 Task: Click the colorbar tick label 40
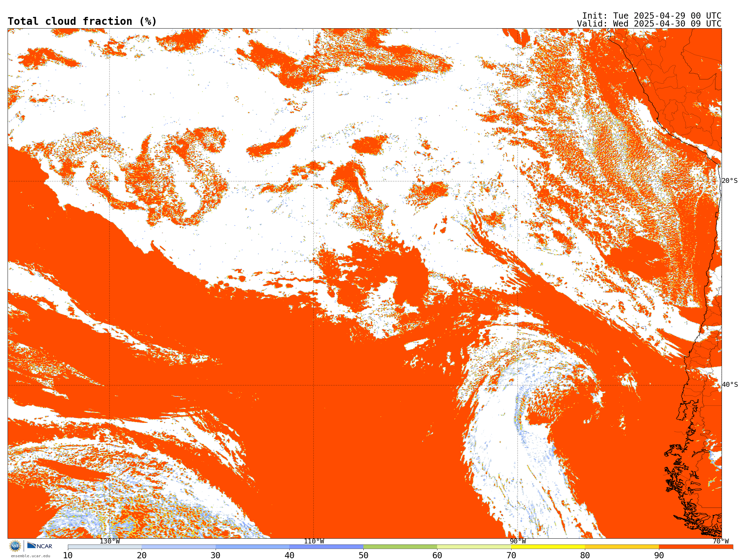coord(289,556)
